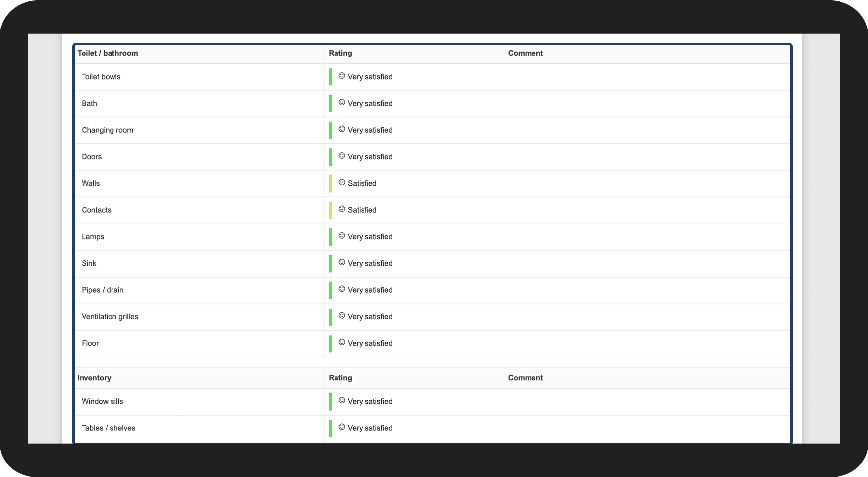Select the smiley icon for Tables / shelves
The height and width of the screenshot is (477, 868).
(342, 427)
